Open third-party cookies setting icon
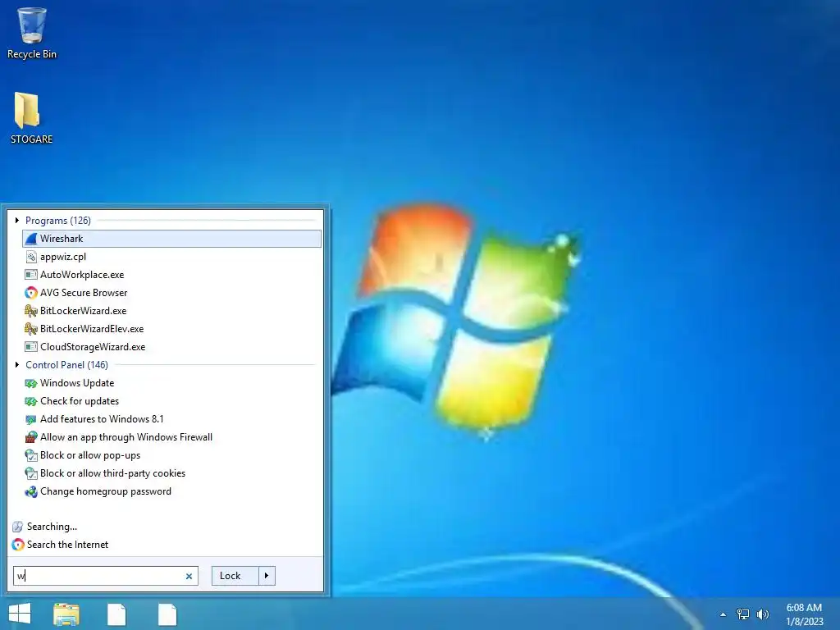 click(31, 473)
